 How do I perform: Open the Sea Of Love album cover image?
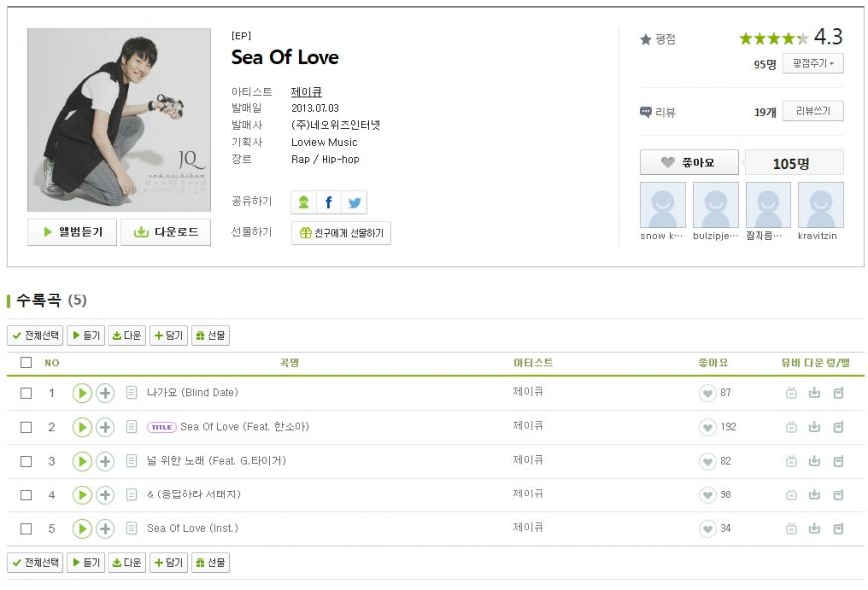coord(118,119)
